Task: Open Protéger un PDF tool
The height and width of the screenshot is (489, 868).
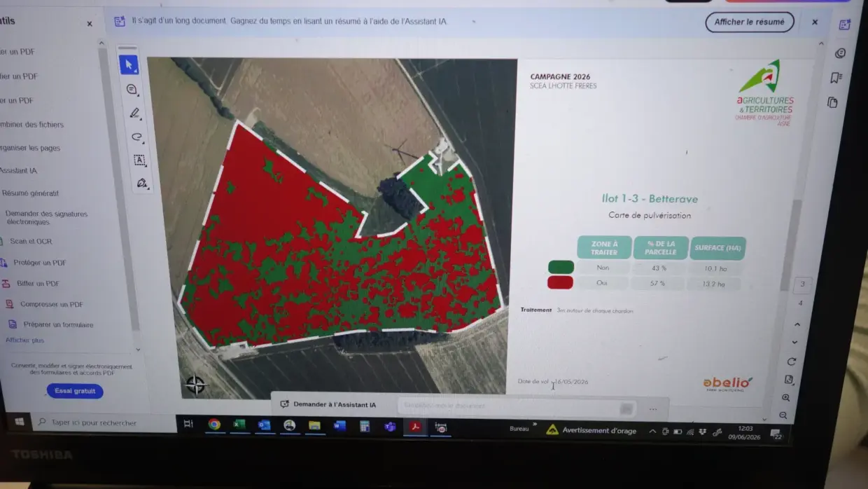Action: click(34, 263)
